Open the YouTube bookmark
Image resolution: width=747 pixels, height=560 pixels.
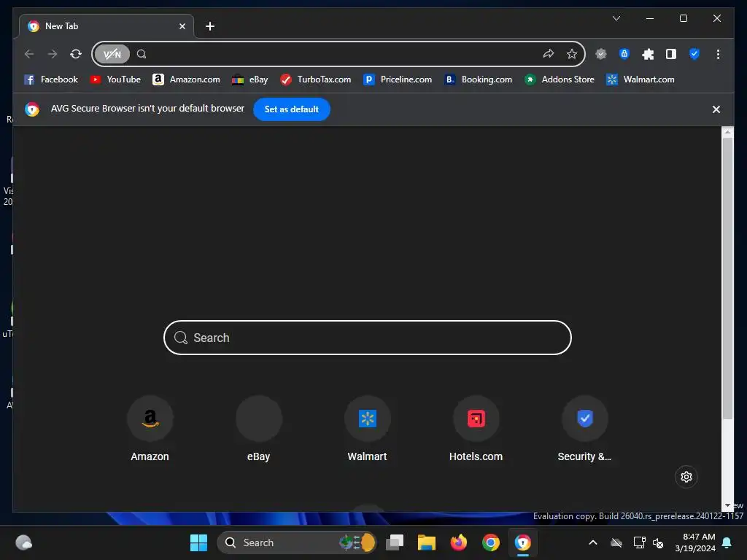tap(116, 79)
